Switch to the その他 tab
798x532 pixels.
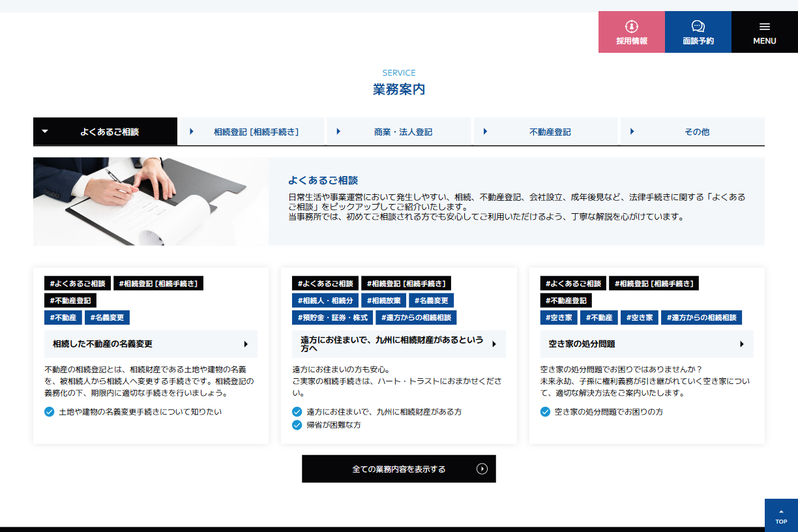pyautogui.click(x=692, y=132)
